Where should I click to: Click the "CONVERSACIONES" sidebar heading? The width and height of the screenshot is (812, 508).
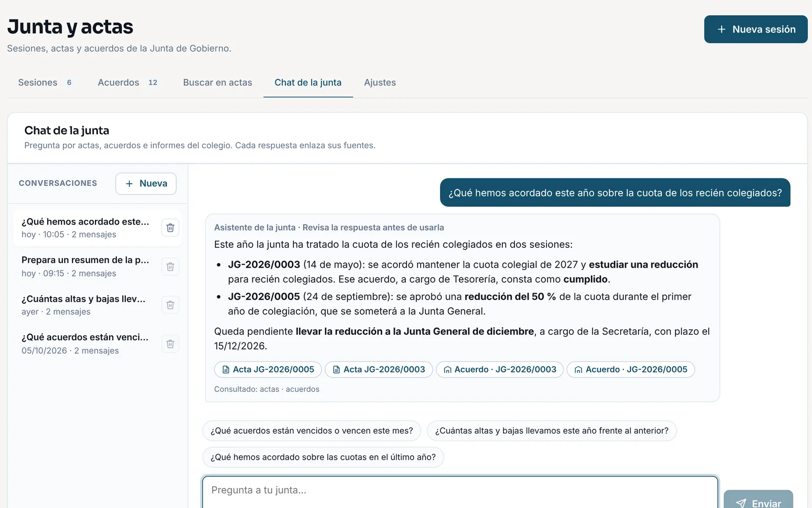coord(58,183)
